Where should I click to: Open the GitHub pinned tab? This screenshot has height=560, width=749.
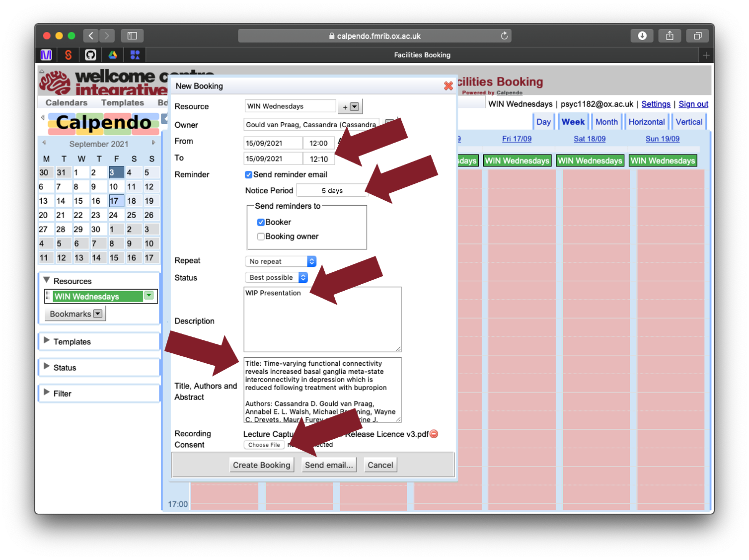pos(90,55)
